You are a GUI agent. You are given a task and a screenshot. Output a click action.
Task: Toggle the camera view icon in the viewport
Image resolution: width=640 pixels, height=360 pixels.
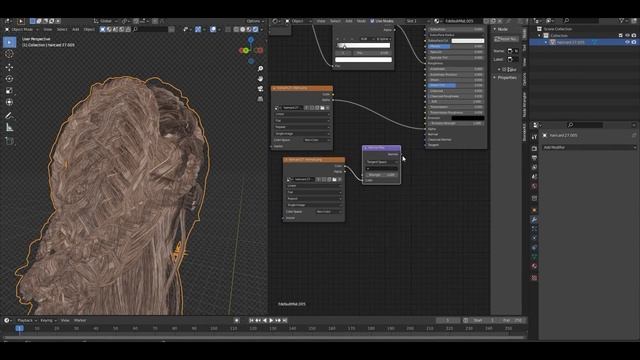[x=260, y=89]
